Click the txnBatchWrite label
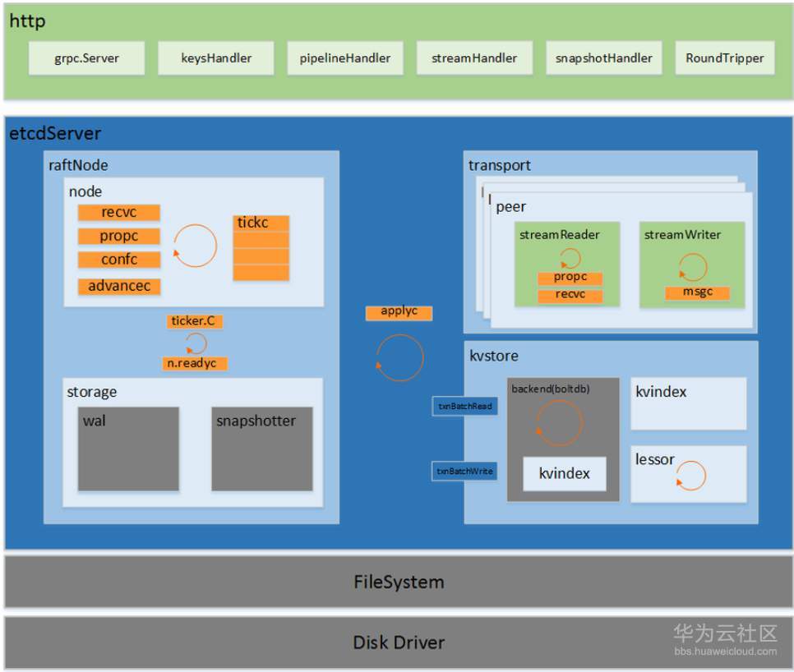Screen dimensions: 794x672 [464, 471]
